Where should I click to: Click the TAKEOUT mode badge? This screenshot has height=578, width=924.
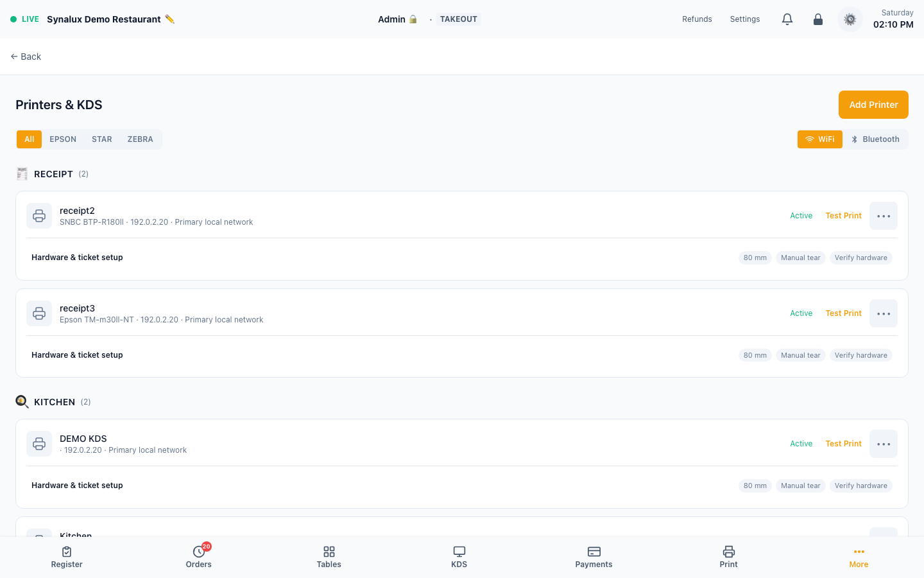tap(459, 19)
